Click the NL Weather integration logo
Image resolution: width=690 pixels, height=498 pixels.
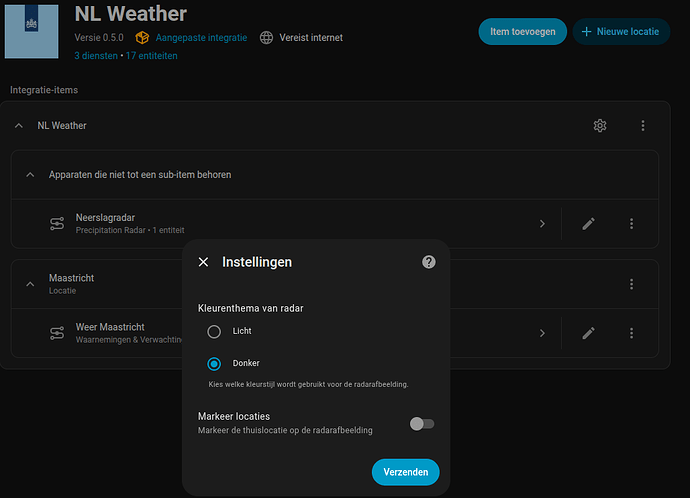point(31,32)
